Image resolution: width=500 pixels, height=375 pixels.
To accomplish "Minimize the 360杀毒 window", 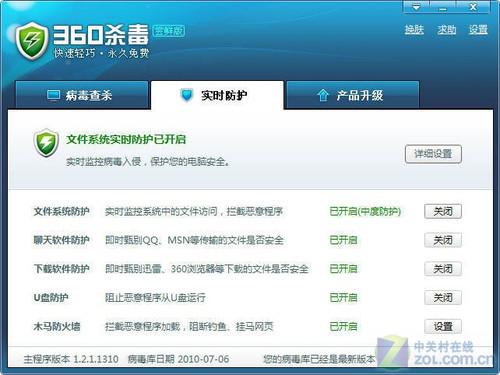I will click(443, 7).
